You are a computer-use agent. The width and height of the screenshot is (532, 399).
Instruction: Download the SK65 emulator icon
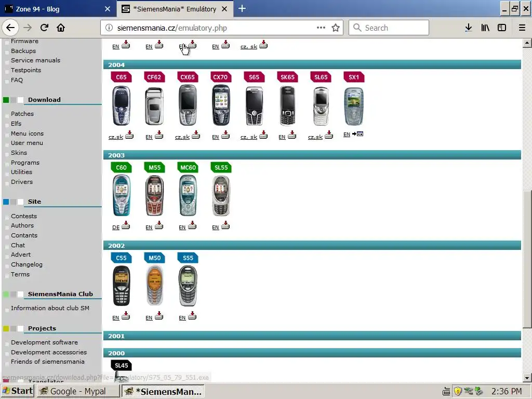click(x=292, y=135)
